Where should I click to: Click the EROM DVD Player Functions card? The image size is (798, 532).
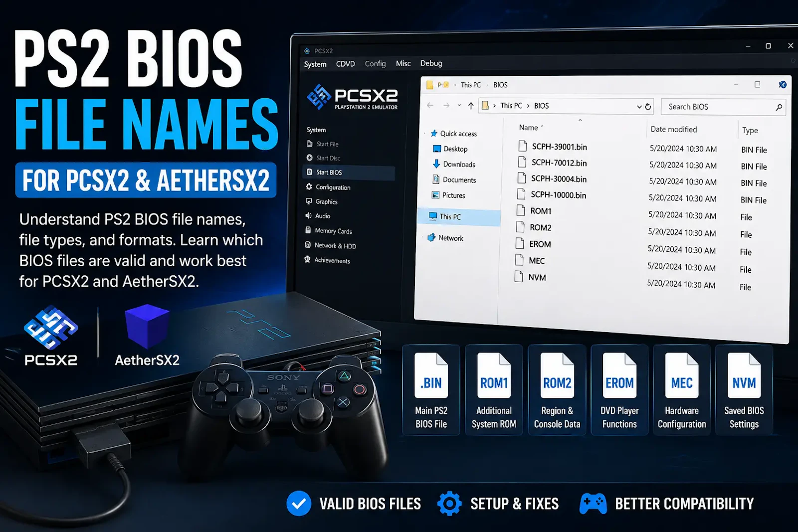coord(619,390)
